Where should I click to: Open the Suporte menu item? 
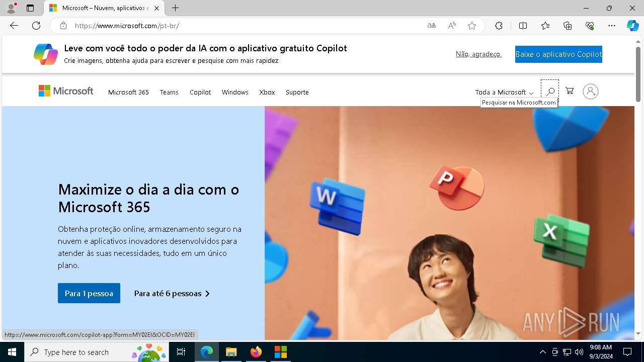pyautogui.click(x=297, y=92)
